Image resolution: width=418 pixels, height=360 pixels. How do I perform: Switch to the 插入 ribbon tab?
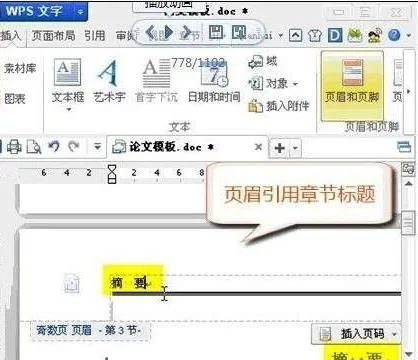pyautogui.click(x=11, y=35)
